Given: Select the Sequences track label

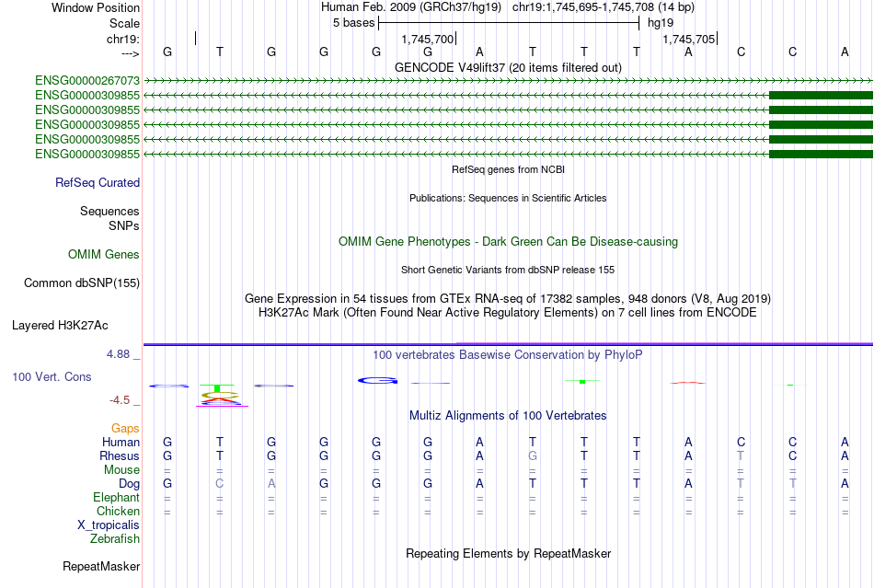Looking at the screenshot, I should 109,212.
